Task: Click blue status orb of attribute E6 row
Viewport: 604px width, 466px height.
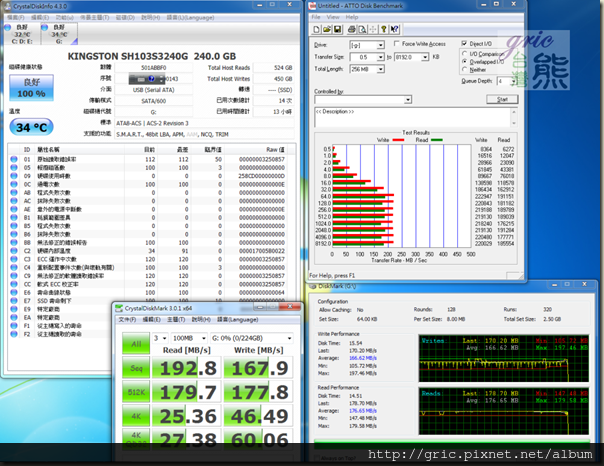Action: pyautogui.click(x=14, y=293)
